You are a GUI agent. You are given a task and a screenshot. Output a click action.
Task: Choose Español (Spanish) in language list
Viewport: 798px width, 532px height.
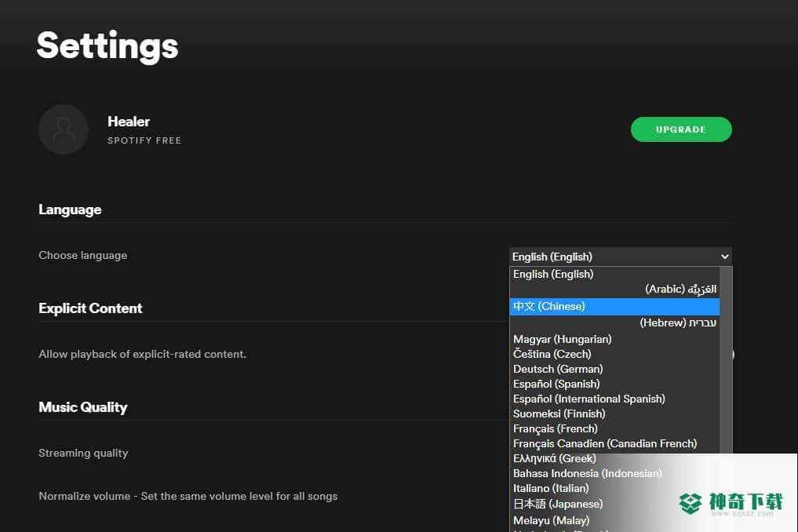click(x=614, y=384)
